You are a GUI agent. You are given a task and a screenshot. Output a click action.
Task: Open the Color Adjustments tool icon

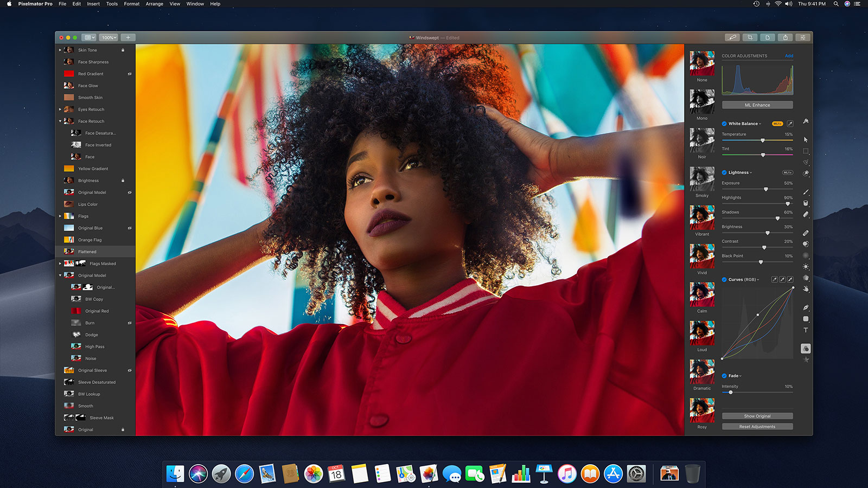click(x=806, y=349)
